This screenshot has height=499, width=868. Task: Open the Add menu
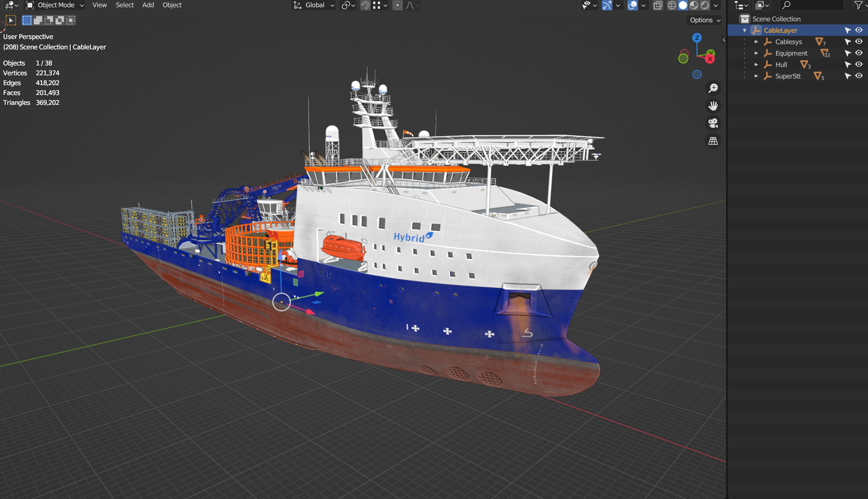148,5
